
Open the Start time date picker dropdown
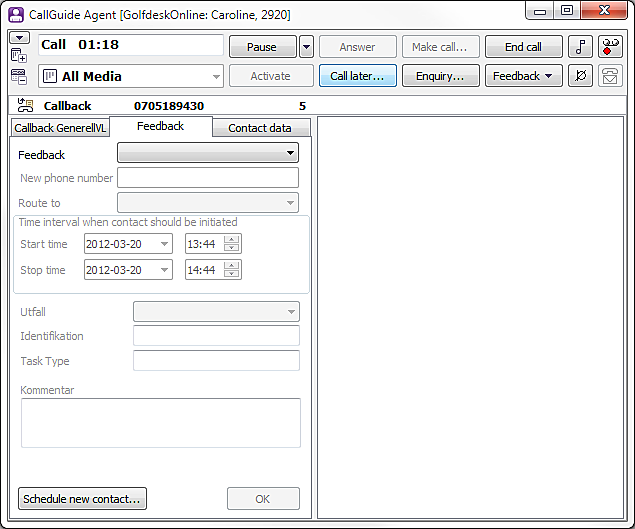click(x=164, y=244)
